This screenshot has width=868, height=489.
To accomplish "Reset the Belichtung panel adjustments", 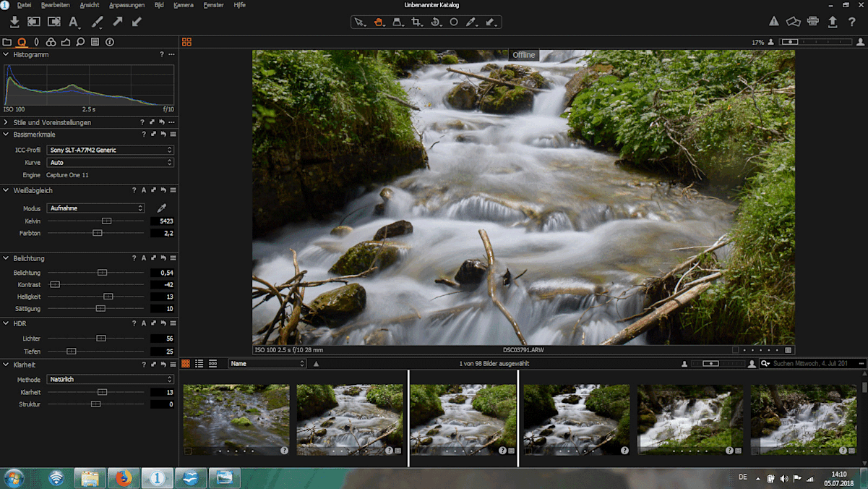I will tap(163, 258).
